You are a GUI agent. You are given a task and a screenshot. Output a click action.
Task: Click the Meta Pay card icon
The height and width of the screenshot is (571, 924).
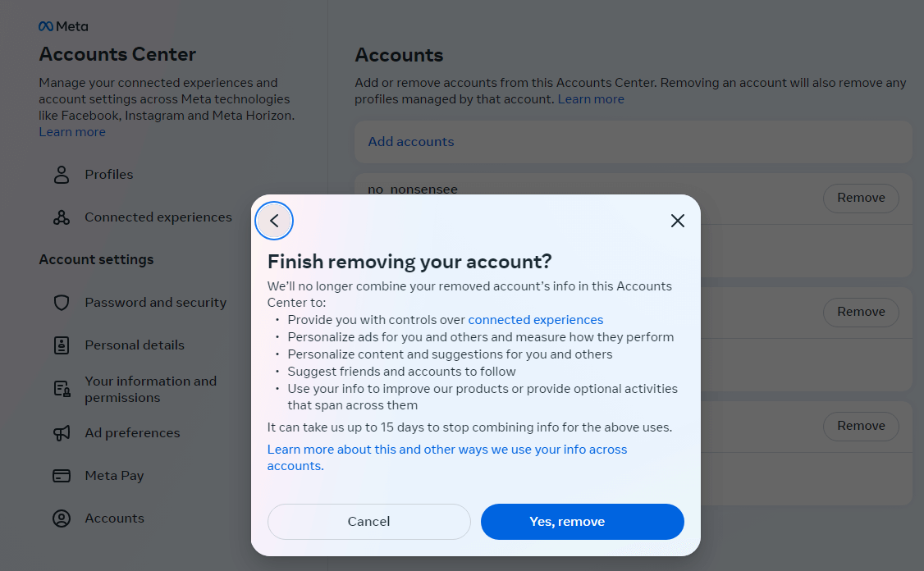tap(62, 476)
